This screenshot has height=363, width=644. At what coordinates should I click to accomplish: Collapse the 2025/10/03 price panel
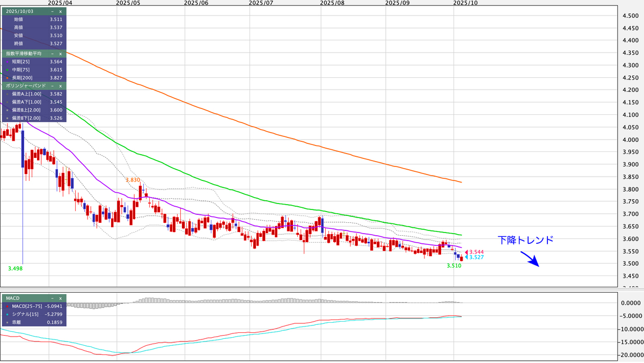coord(52,11)
